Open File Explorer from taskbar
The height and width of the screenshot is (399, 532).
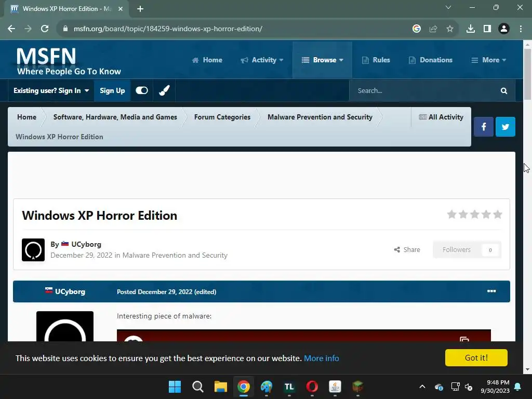click(220, 387)
